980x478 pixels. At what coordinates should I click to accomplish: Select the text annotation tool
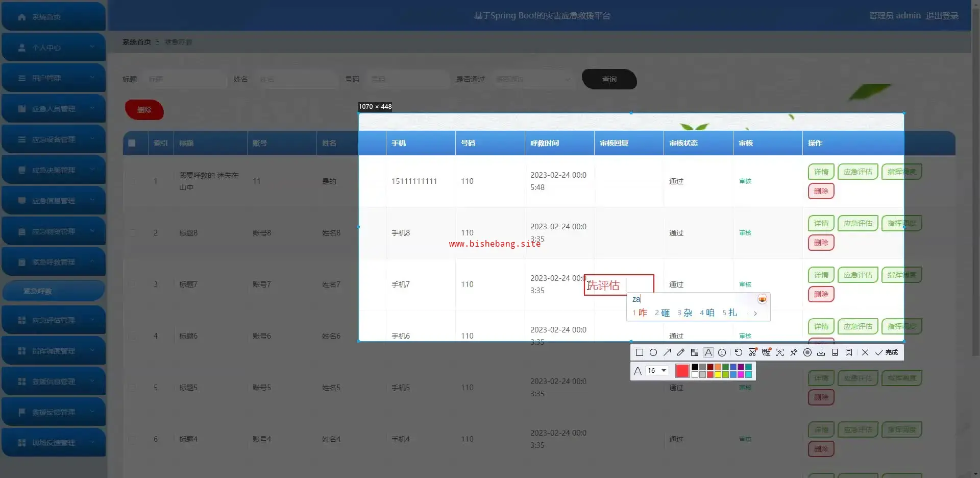(708, 352)
